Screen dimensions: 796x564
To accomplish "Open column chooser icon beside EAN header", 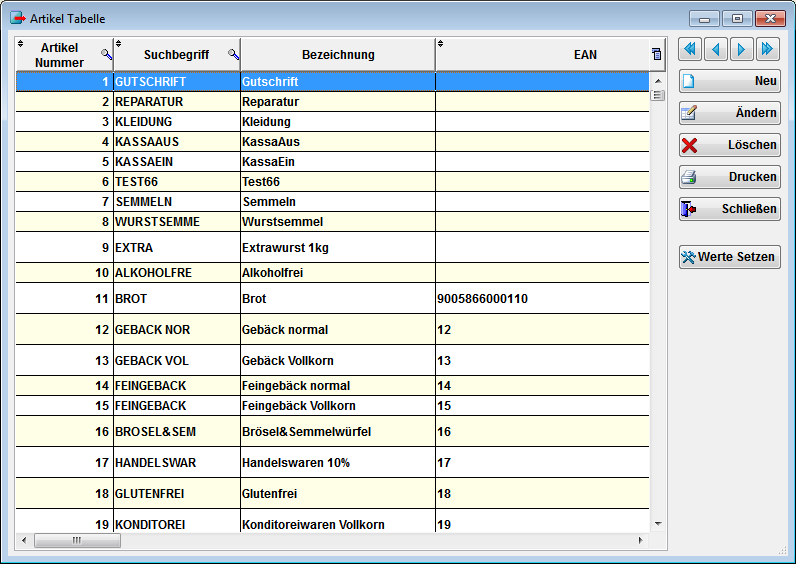I will (656, 54).
